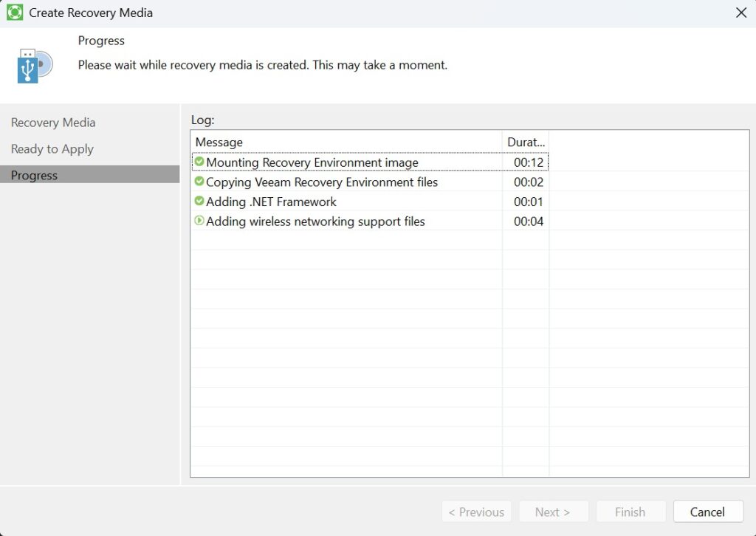Click green checkmark beside Copying Veeam Recovery files
The image size is (756, 536).
[199, 182]
